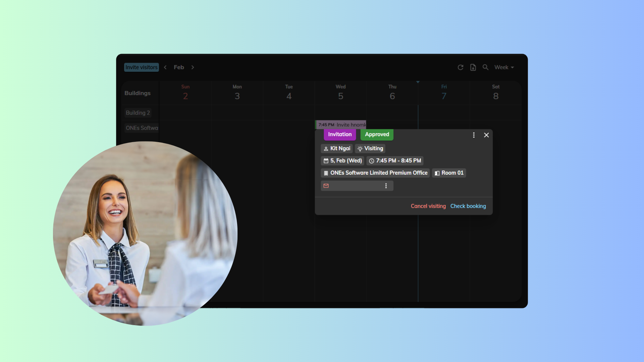Click the Cancel visiting link
The image size is (644, 362).
428,206
